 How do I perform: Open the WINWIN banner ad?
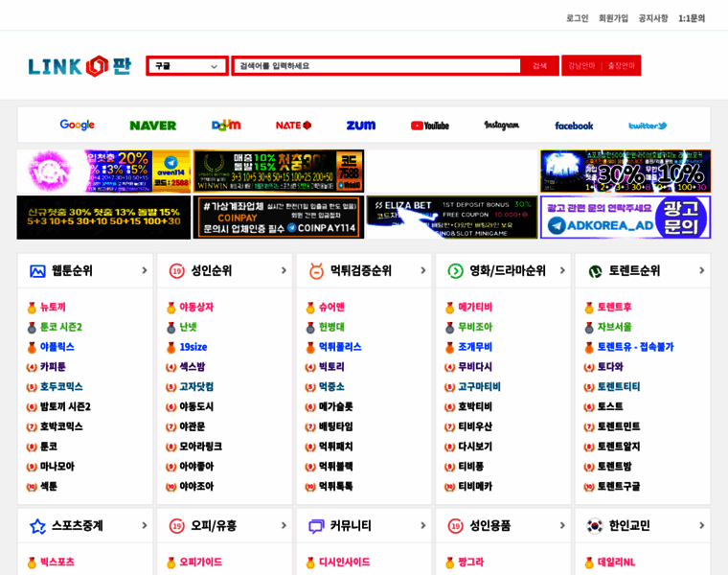tap(279, 171)
